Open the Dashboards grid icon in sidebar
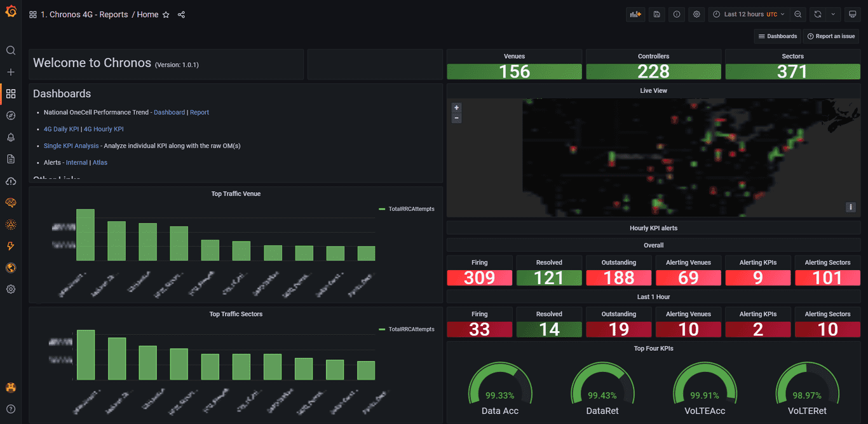868x424 pixels. [10, 93]
